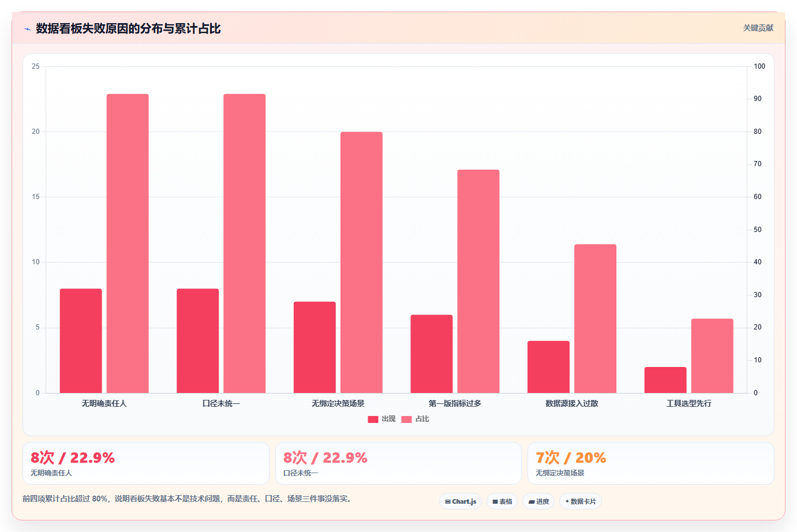797x532 pixels.
Task: Click the 占比 bar for 第一版指标过多
Action: click(478, 282)
